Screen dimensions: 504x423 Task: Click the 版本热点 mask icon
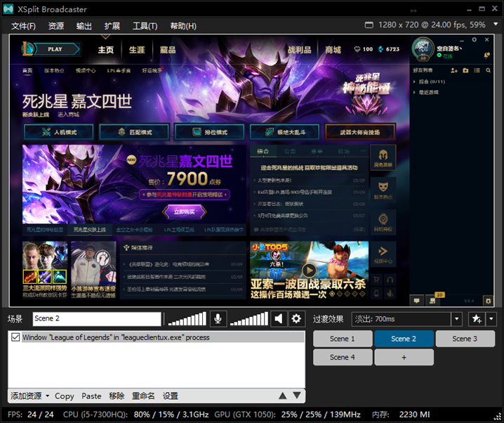pos(383,190)
